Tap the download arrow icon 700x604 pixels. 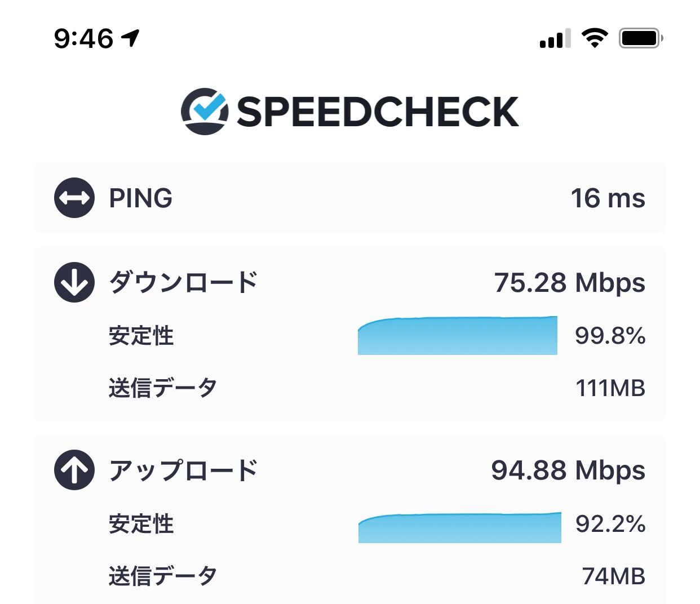coord(74,282)
